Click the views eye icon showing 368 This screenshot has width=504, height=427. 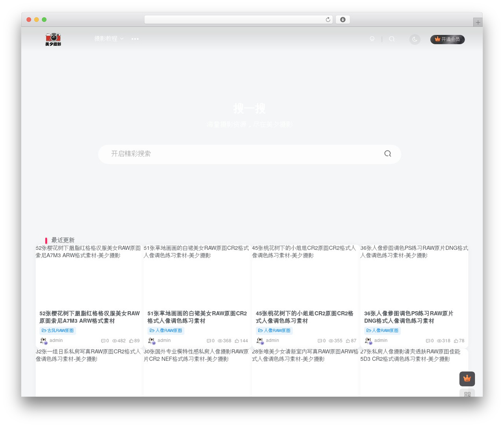pyautogui.click(x=220, y=341)
